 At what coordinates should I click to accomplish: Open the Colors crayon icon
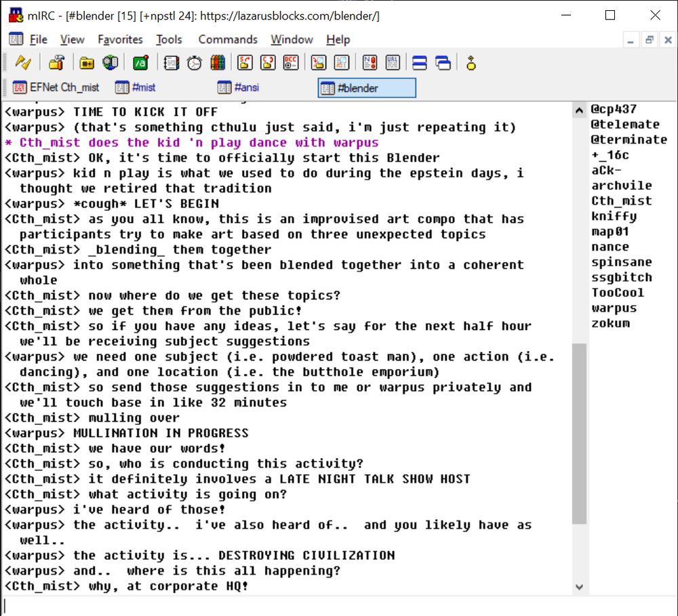(218, 63)
